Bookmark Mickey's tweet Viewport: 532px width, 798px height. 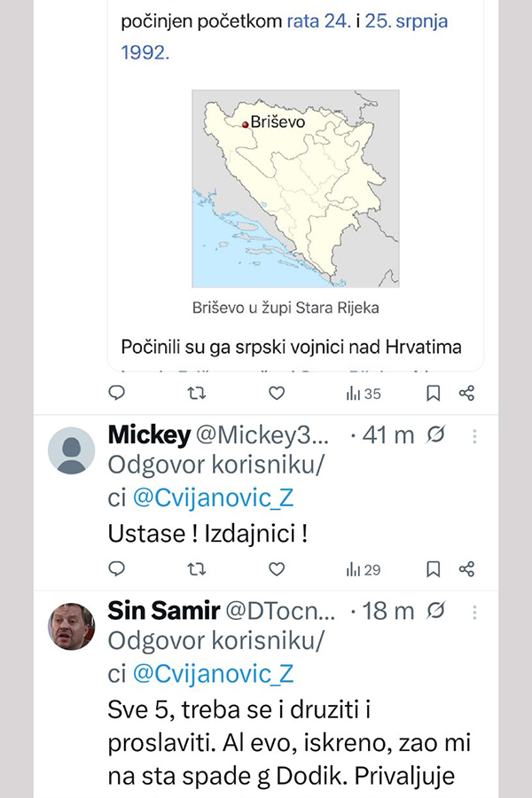tap(433, 568)
